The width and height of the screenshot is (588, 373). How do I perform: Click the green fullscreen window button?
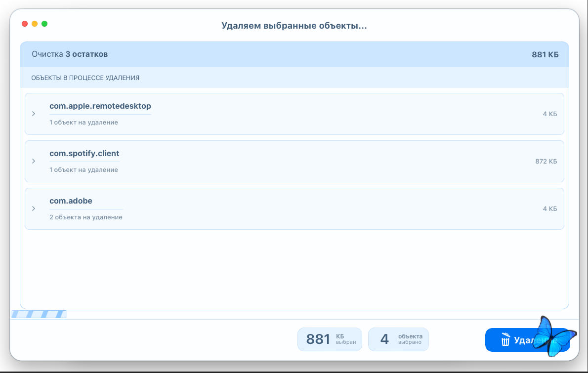[x=44, y=24]
